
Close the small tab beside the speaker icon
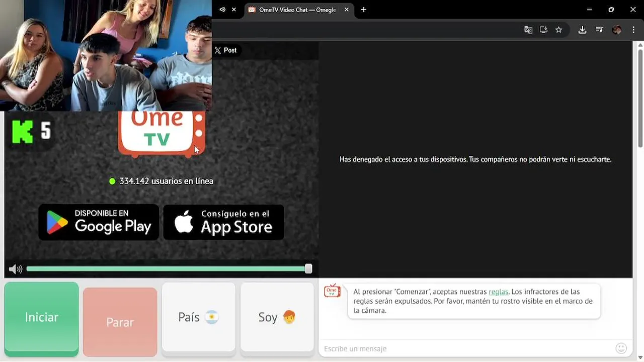234,10
